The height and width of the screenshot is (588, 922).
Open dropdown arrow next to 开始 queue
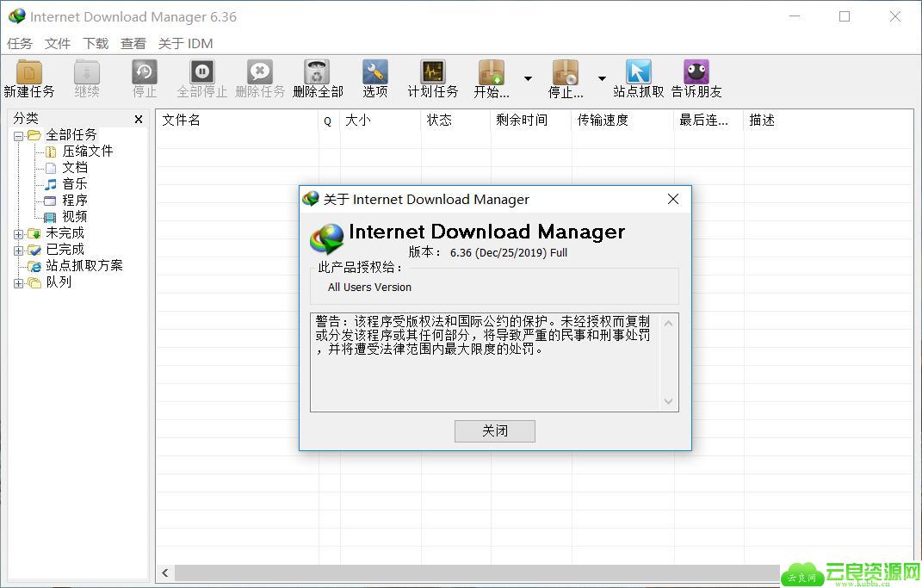point(528,78)
